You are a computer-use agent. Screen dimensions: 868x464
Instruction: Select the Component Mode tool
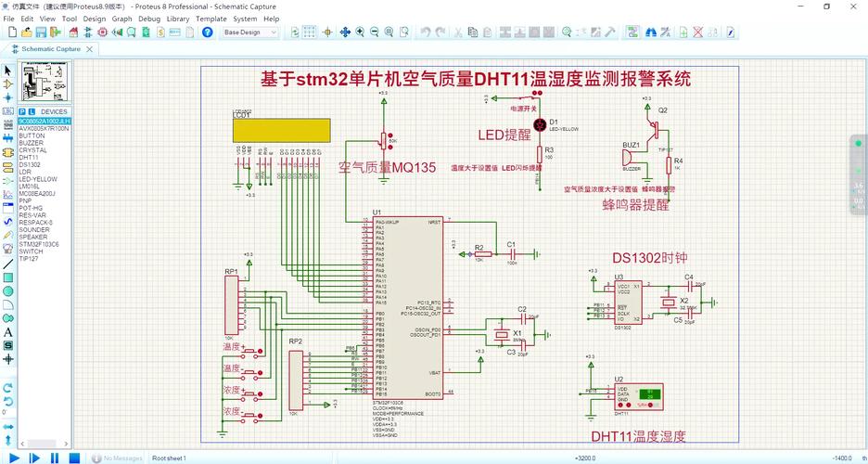(x=7, y=84)
